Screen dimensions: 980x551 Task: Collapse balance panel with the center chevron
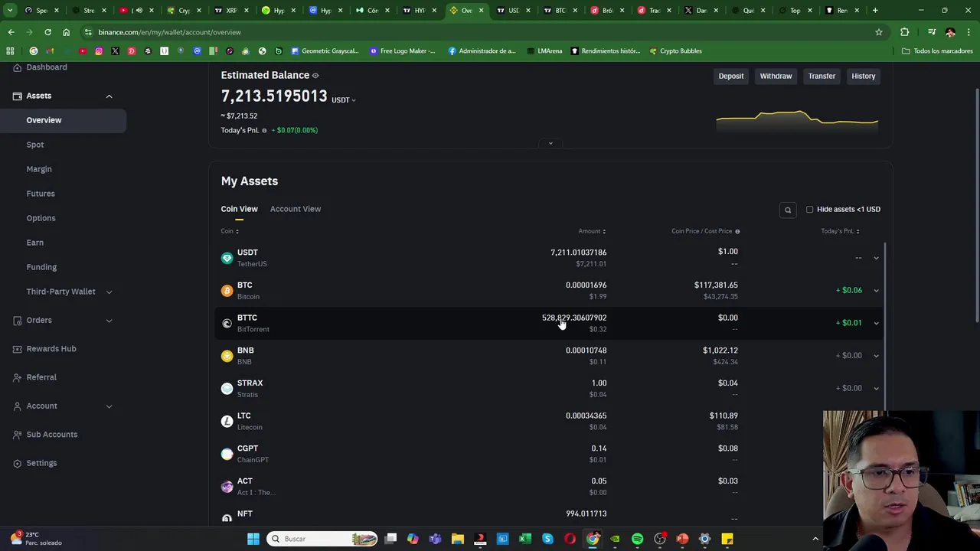click(550, 143)
